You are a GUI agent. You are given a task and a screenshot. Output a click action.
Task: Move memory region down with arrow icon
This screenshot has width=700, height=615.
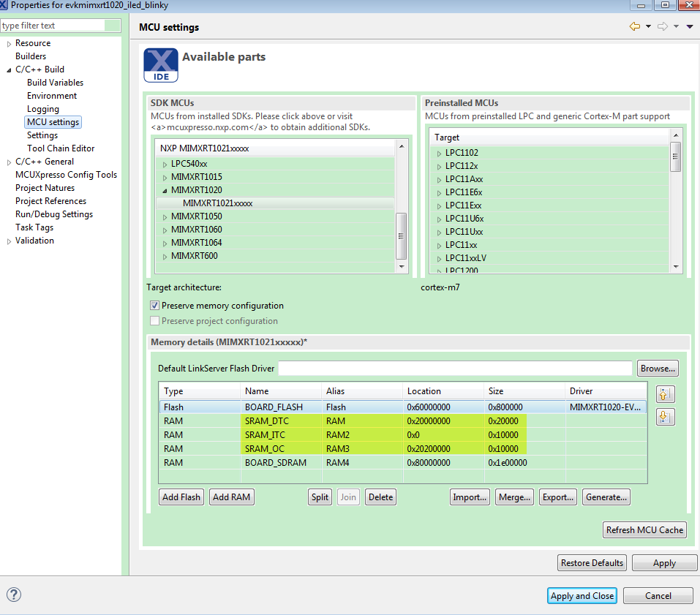(x=665, y=417)
